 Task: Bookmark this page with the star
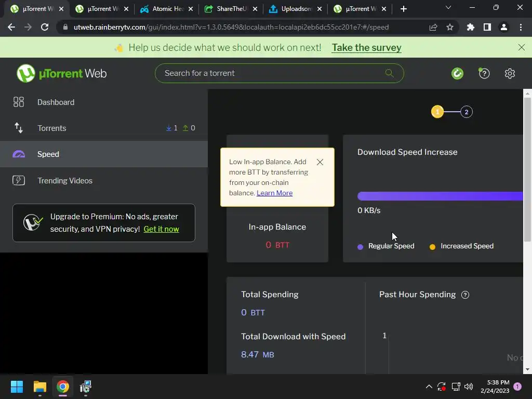(450, 27)
